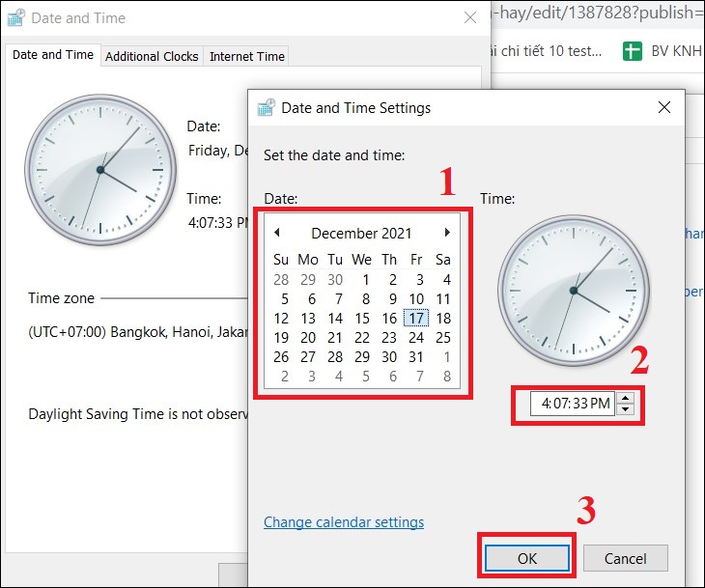This screenshot has width=705, height=588.
Task: Select December 18 in the calendar
Action: [443, 319]
